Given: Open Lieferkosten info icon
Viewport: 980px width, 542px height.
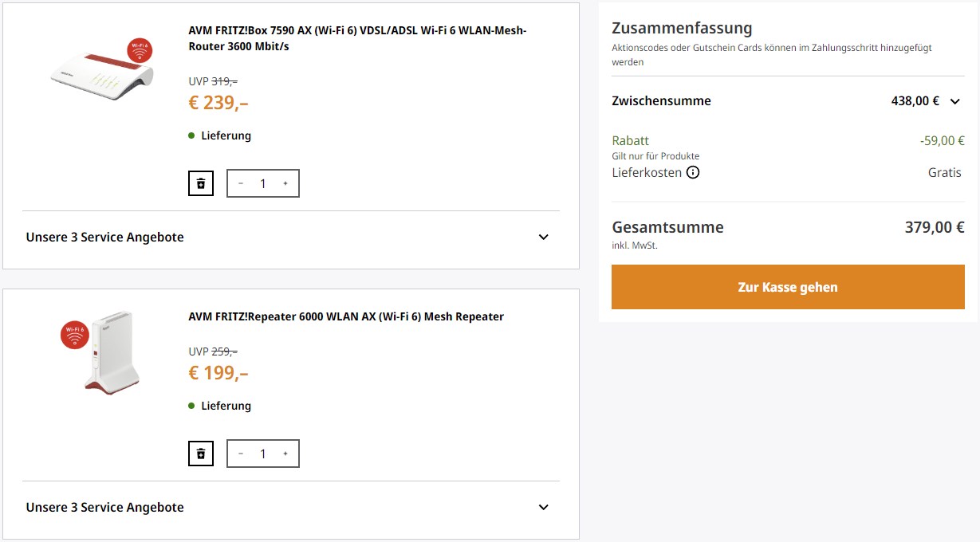Looking at the screenshot, I should coord(693,172).
